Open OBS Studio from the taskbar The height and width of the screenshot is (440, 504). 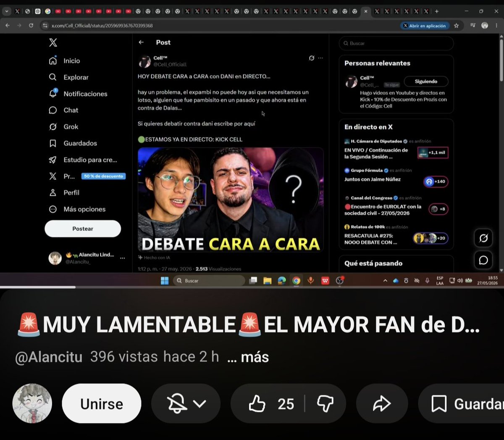point(340,280)
